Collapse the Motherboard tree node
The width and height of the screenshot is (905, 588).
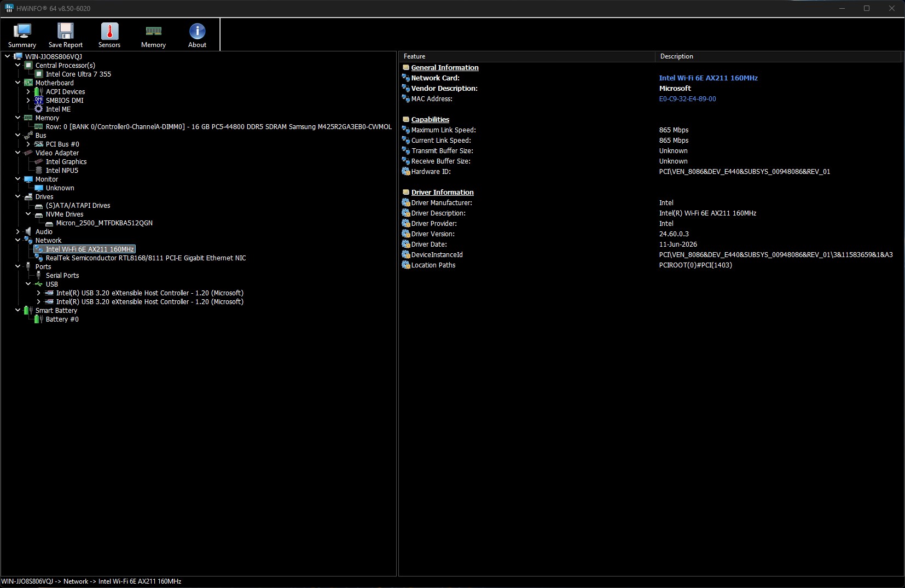coord(18,83)
